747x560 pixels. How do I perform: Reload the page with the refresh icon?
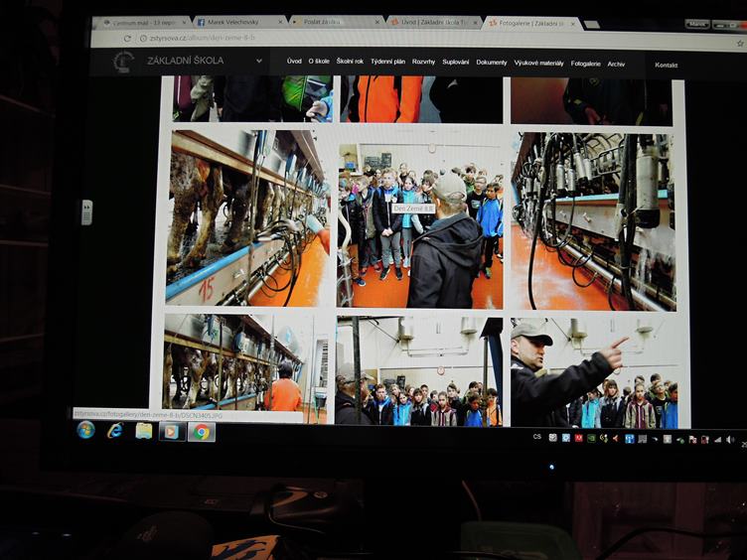[x=128, y=39]
